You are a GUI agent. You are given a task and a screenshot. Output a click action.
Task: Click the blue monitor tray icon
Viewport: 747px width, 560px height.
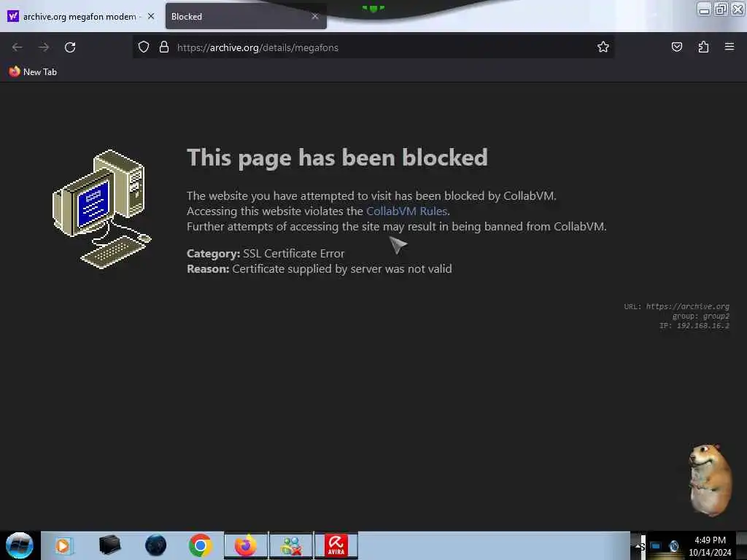[656, 545]
